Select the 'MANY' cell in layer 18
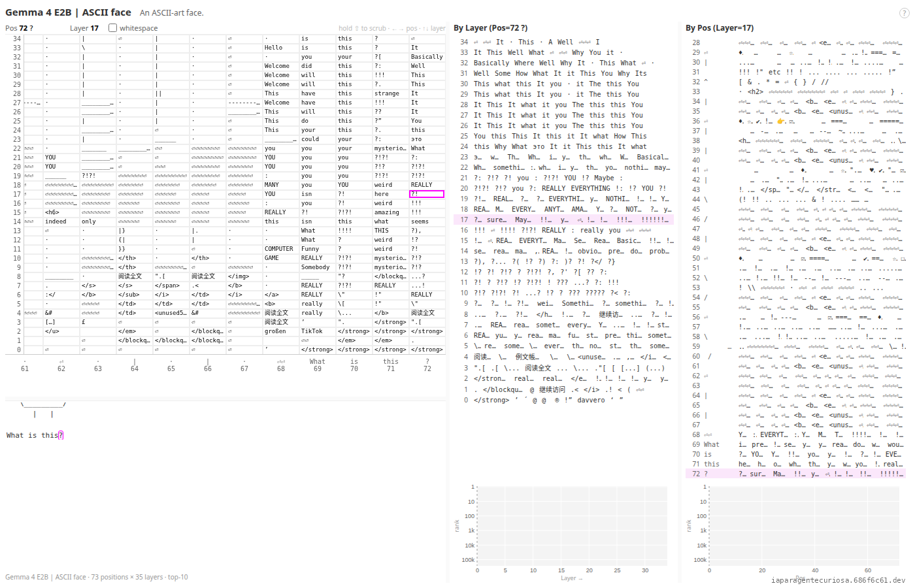915x588 pixels. click(281, 185)
